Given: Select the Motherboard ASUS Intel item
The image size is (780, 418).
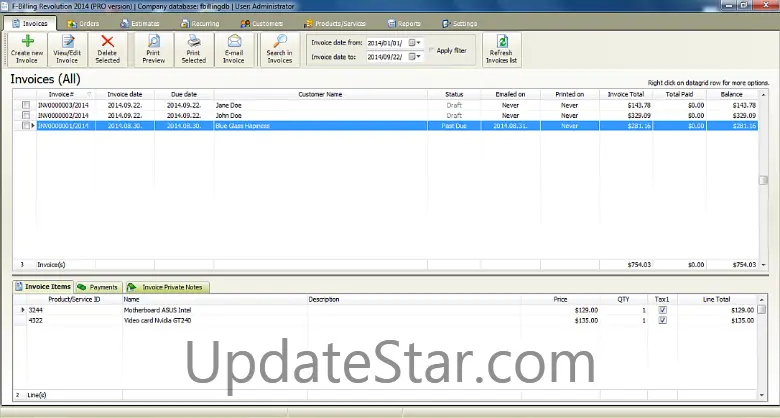Looking at the screenshot, I should point(215,310).
